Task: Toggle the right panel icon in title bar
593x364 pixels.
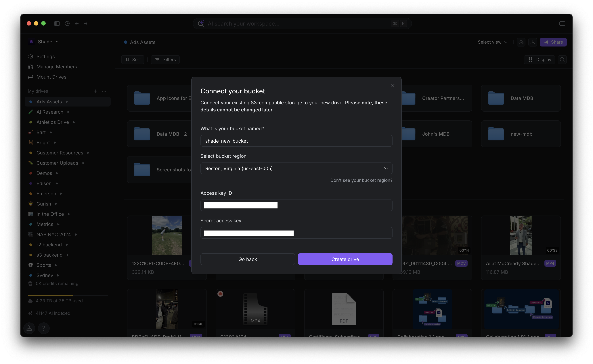Action: tap(562, 23)
